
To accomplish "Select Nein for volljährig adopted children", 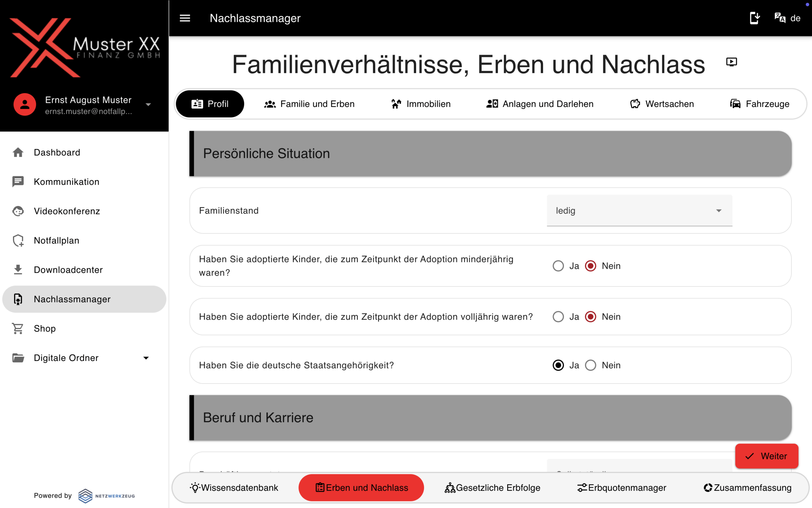I will [x=591, y=317].
